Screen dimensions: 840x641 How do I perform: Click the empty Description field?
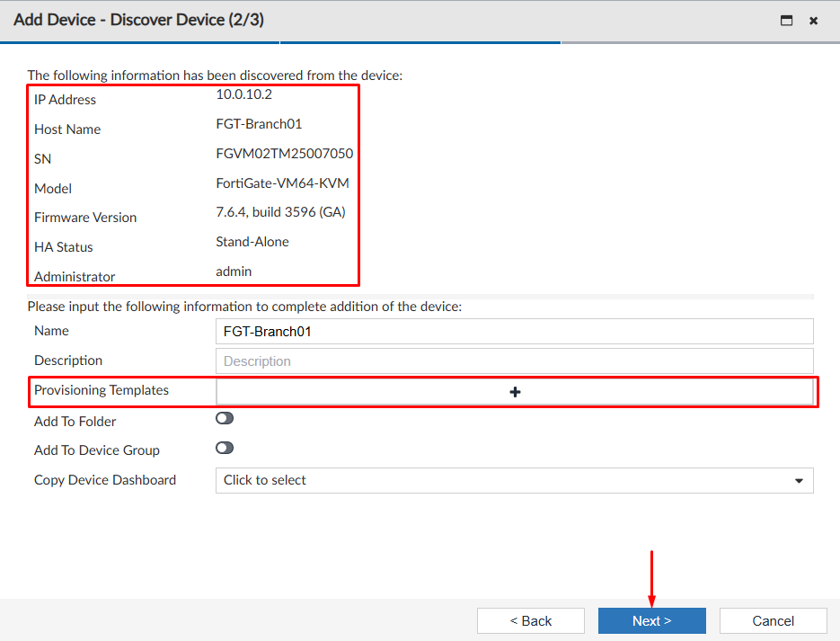(x=514, y=361)
